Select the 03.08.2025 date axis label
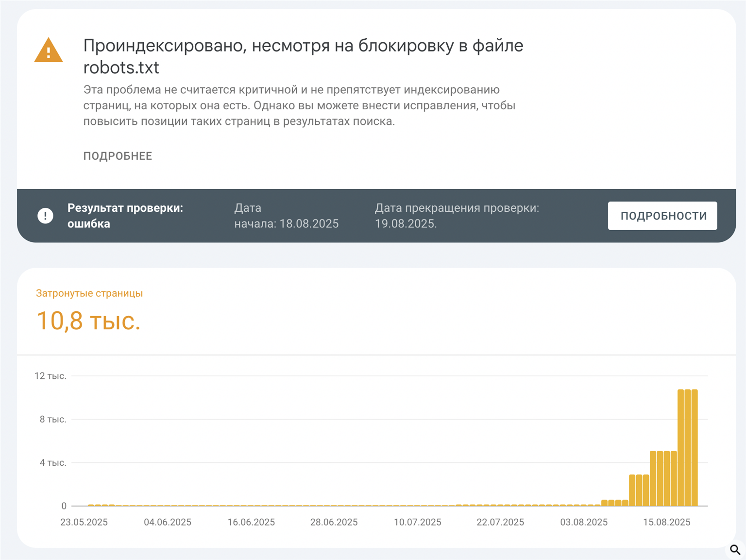 point(584,522)
